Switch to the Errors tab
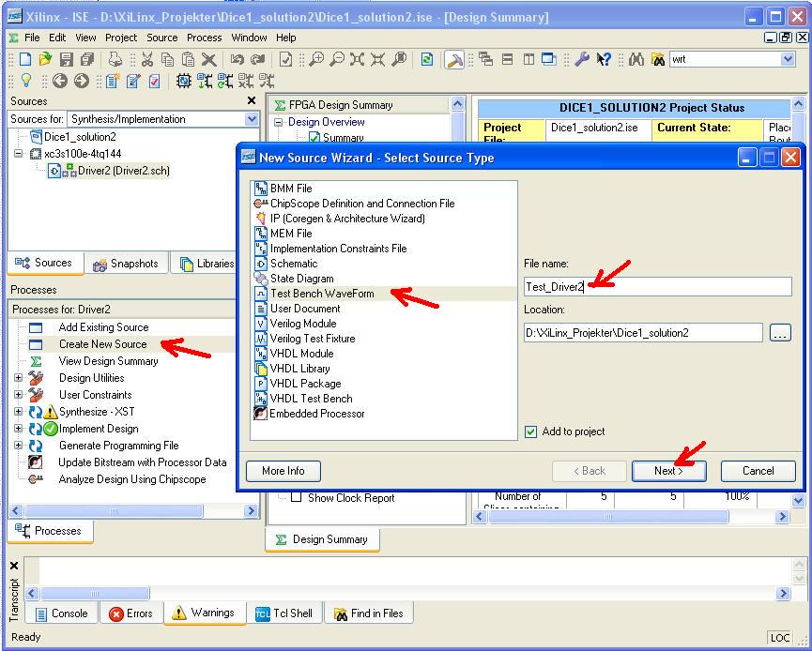This screenshot has height=651, width=812. pyautogui.click(x=131, y=613)
